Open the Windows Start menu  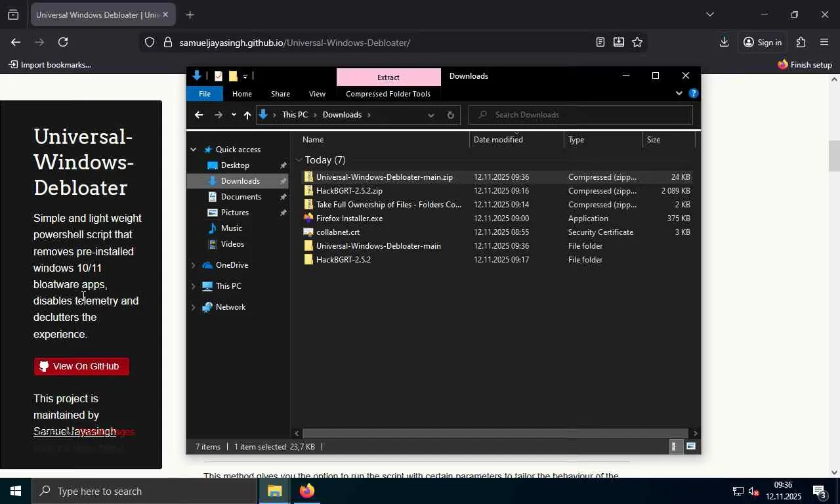[16, 491]
